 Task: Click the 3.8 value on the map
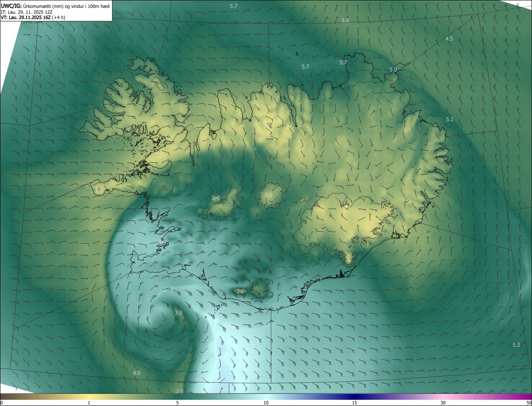(x=345, y=20)
